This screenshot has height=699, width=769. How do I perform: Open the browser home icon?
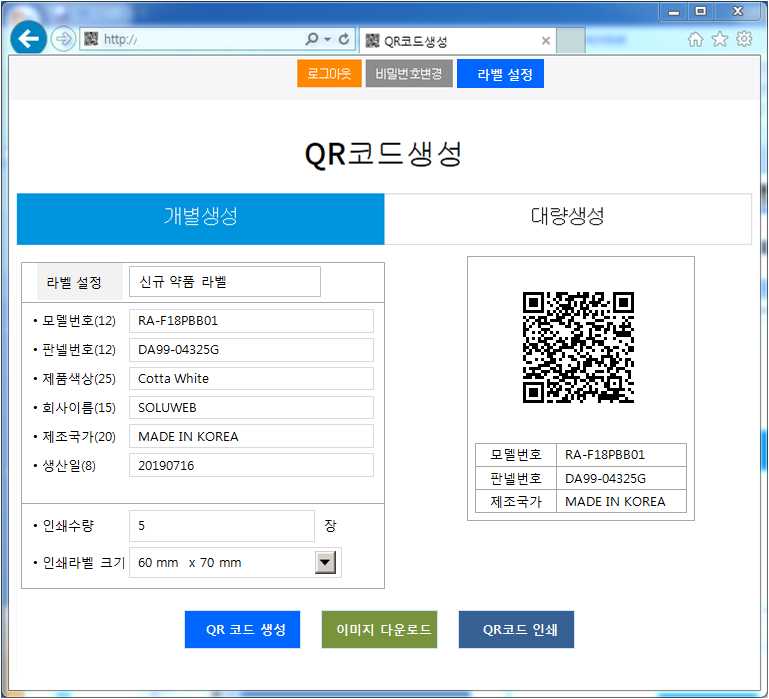695,39
